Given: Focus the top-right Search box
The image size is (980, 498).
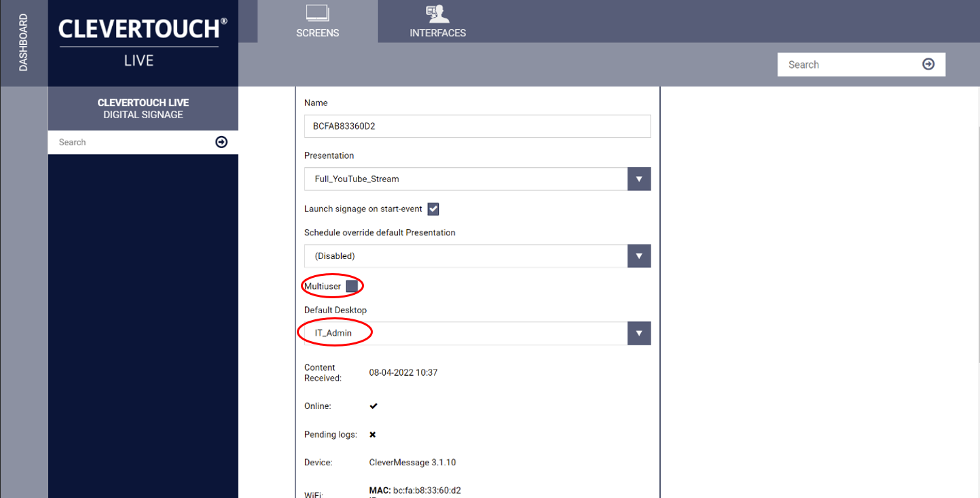Looking at the screenshot, I should [x=849, y=65].
